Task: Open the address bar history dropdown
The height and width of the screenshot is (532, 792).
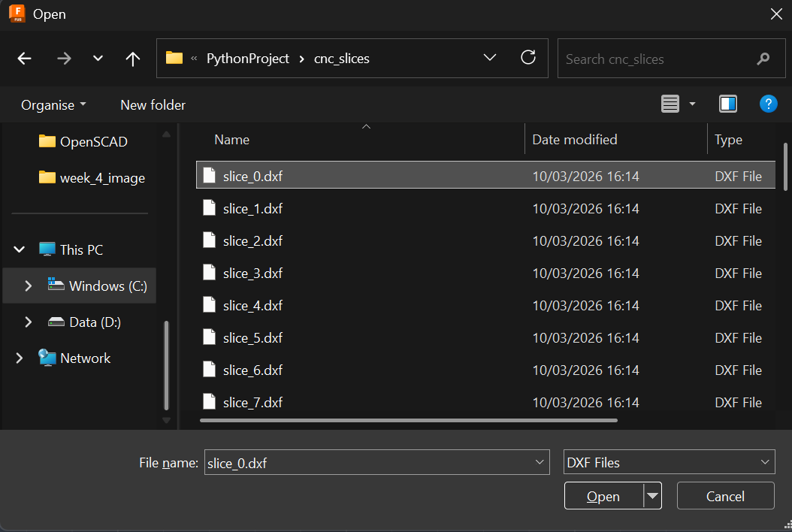Action: [490, 58]
